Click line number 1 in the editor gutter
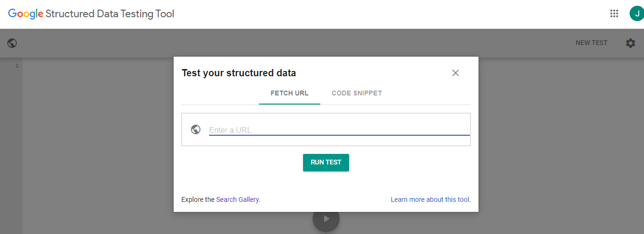This screenshot has height=234, width=644. [17, 66]
